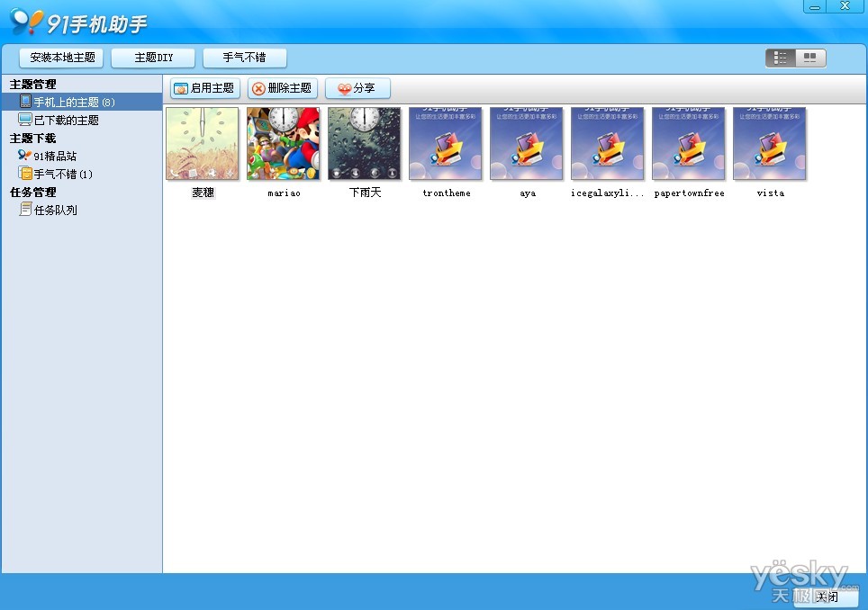The height and width of the screenshot is (610, 868).
Task: Select the 下雨天 theme thumbnail
Action: [365, 144]
